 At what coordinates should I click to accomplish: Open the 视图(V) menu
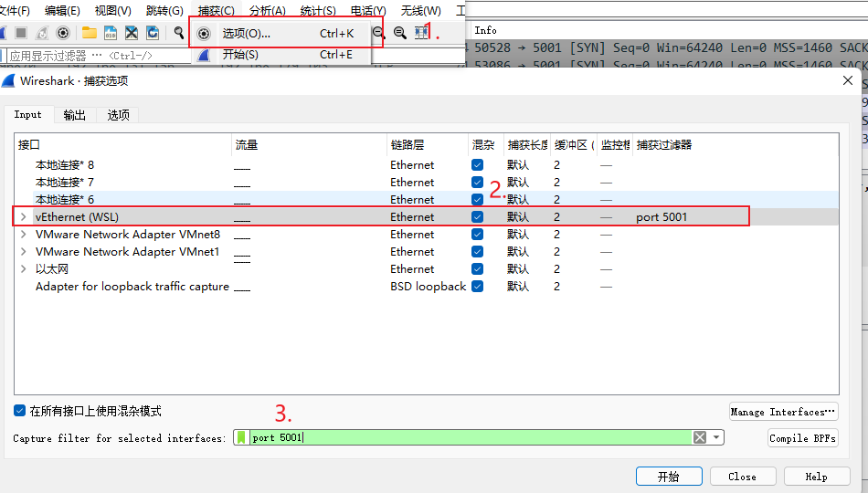[x=113, y=11]
